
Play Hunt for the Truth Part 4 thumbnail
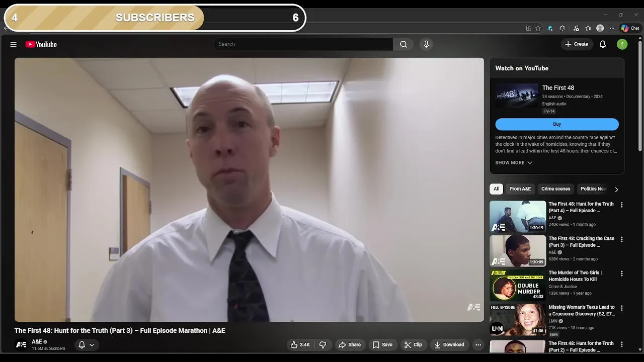pyautogui.click(x=518, y=216)
